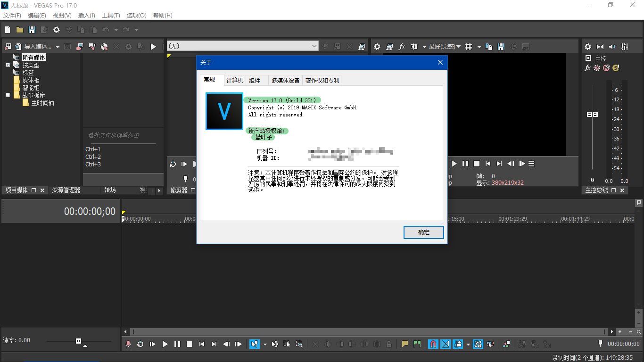Click the master volume fader handle
Screen dimensions: 644x362
[593, 115]
